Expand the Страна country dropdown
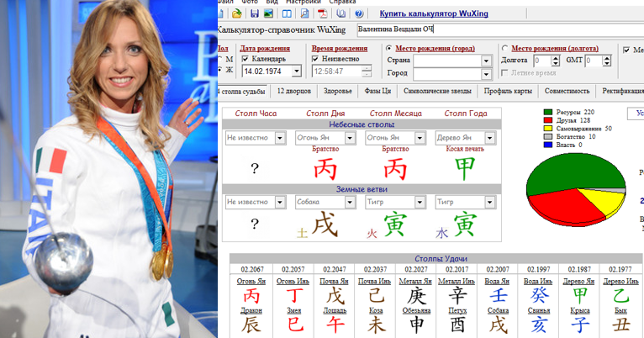Image resolution: width=644 pixels, height=338 pixels. coord(486,61)
